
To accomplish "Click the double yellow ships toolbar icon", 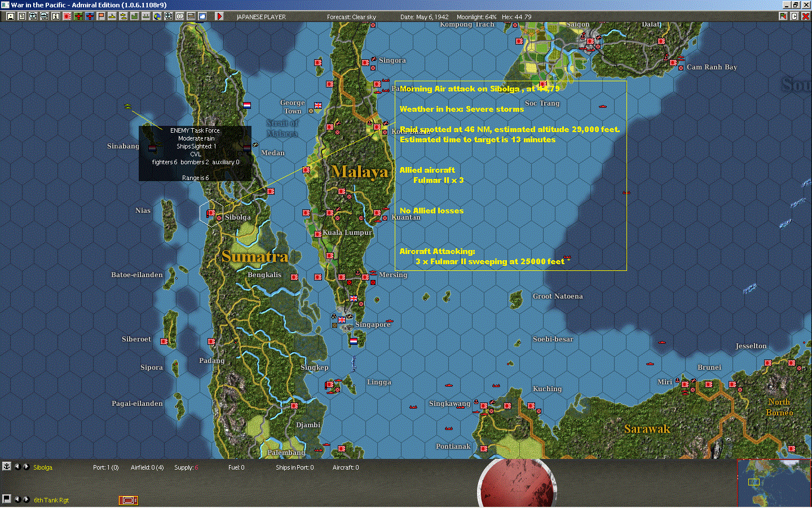I will pos(123,16).
